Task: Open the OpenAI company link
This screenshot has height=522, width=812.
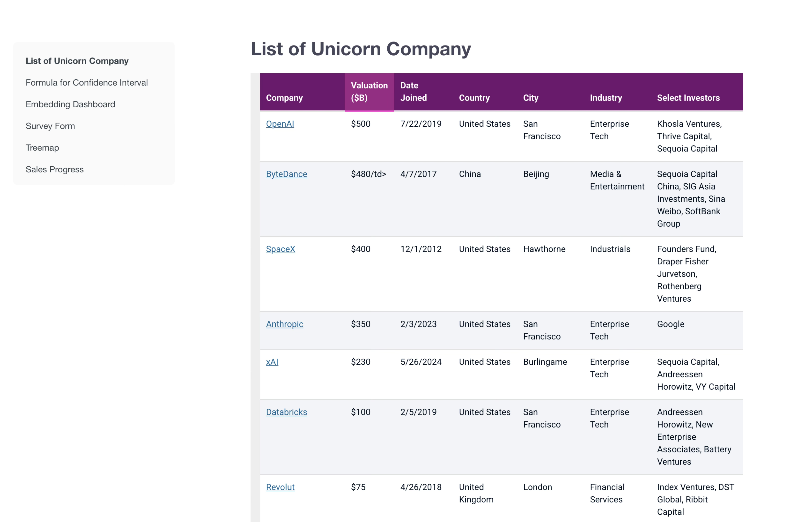Action: [x=280, y=124]
